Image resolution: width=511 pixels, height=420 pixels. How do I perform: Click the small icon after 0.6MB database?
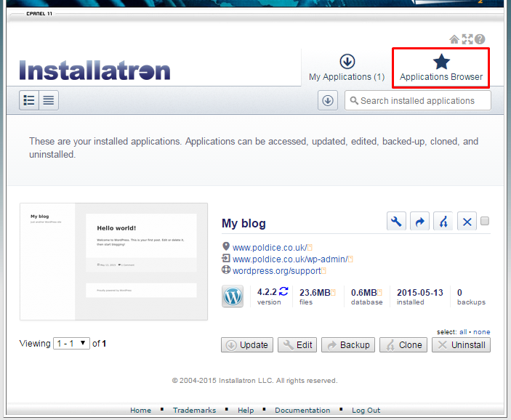(379, 293)
